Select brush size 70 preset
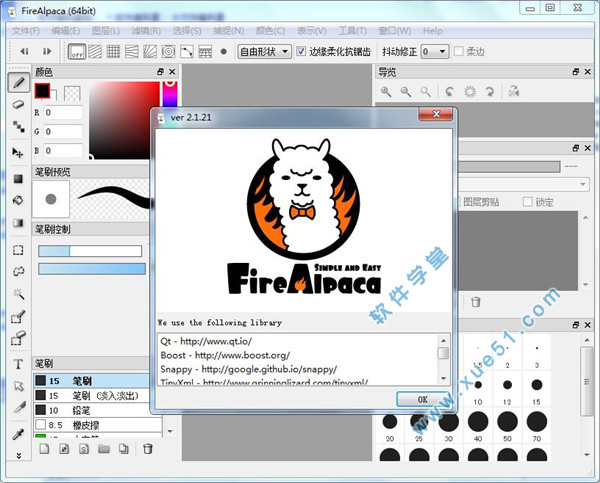 click(x=536, y=425)
